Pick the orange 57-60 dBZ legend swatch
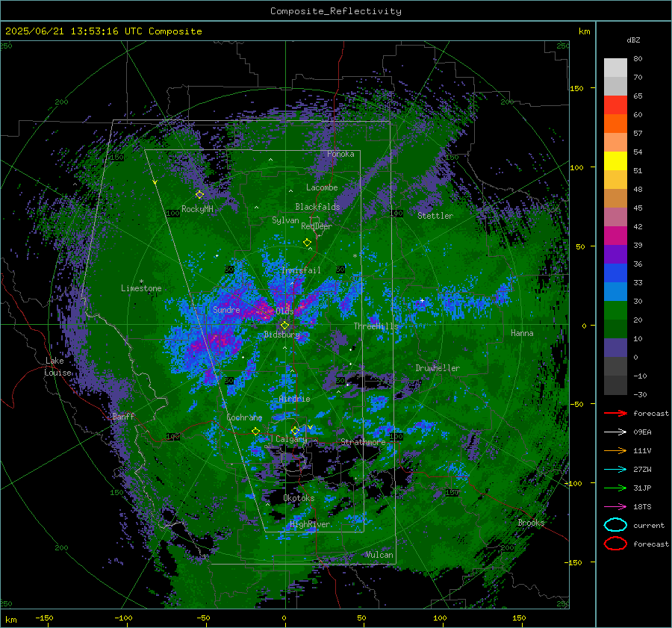The height and width of the screenshot is (628, 672). click(x=615, y=124)
